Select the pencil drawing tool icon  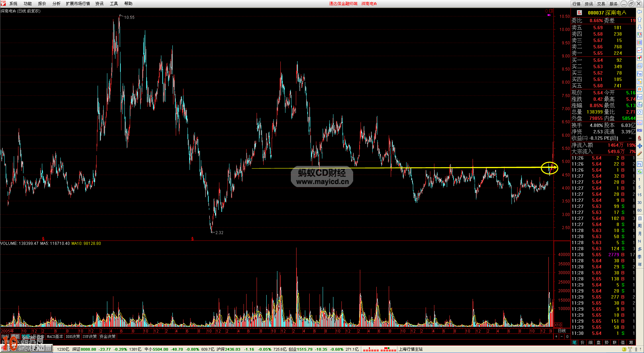click(x=640, y=154)
